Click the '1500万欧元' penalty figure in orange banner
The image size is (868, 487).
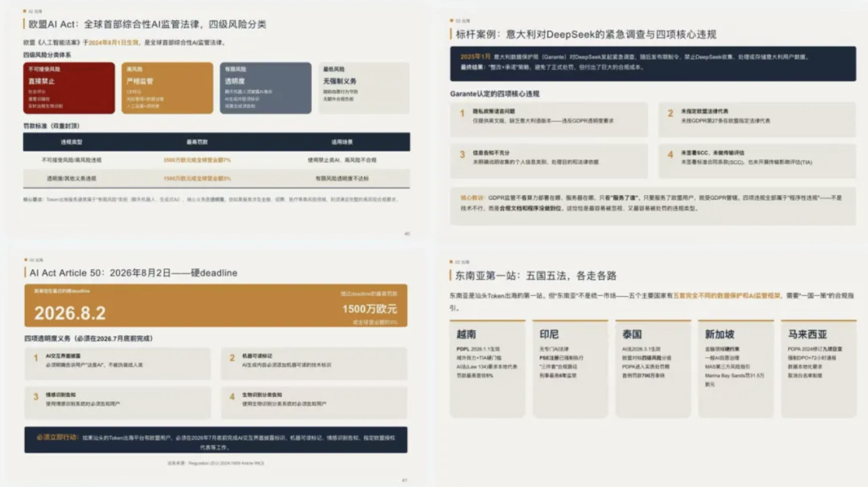370,308
